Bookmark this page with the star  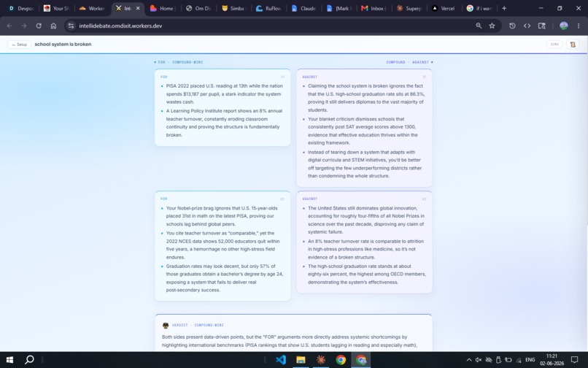coord(492,26)
